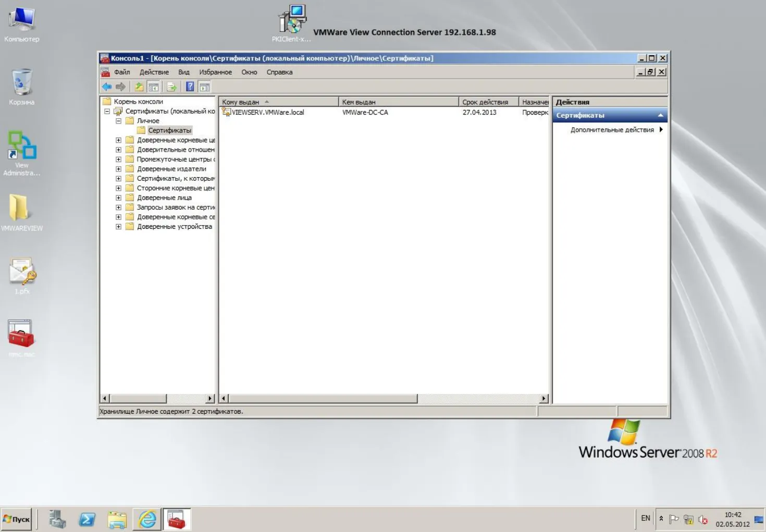The image size is (766, 532).
Task: Open the Действие menu
Action: [154, 72]
